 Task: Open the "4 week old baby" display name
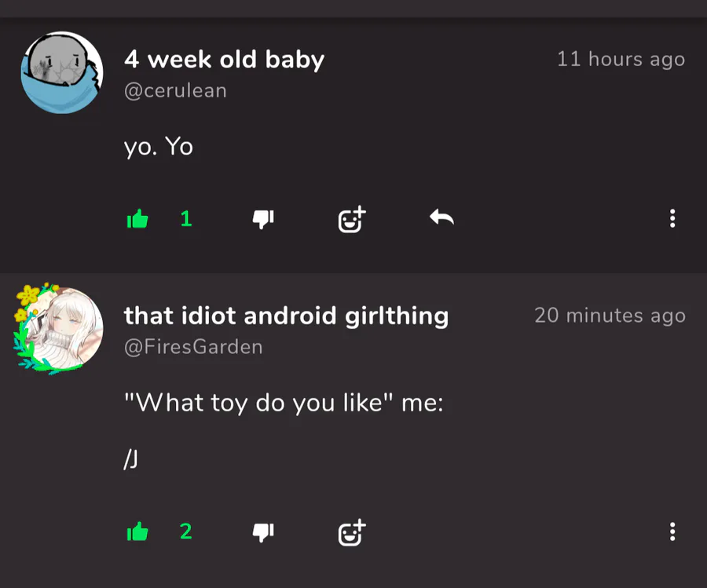224,60
